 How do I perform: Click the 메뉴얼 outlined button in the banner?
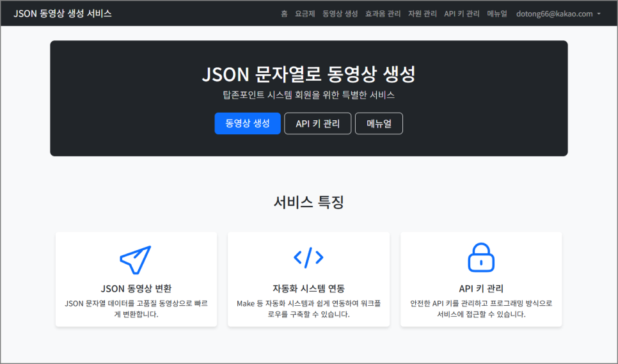(379, 123)
